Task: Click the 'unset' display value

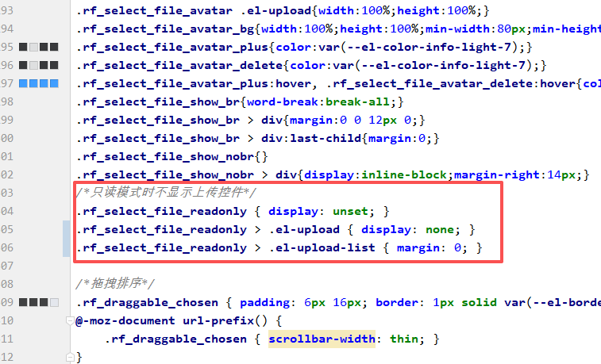Action: click(349, 211)
